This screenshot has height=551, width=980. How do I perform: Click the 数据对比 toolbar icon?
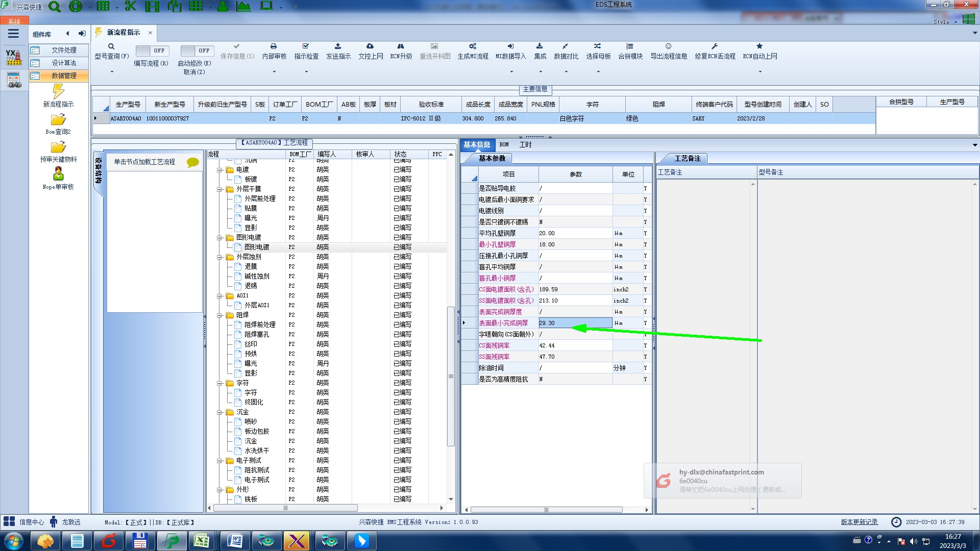566,46
